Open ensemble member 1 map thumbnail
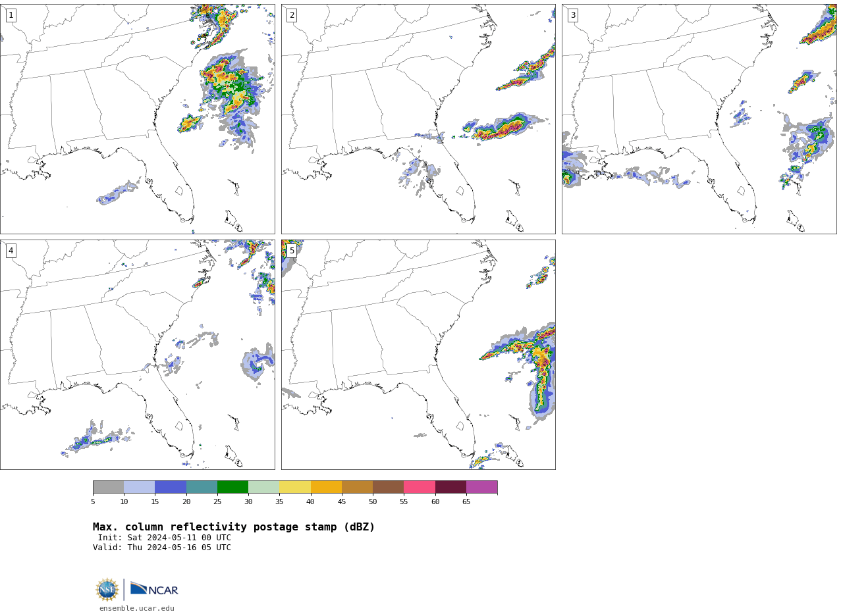843x616 pixels. [x=137, y=119]
